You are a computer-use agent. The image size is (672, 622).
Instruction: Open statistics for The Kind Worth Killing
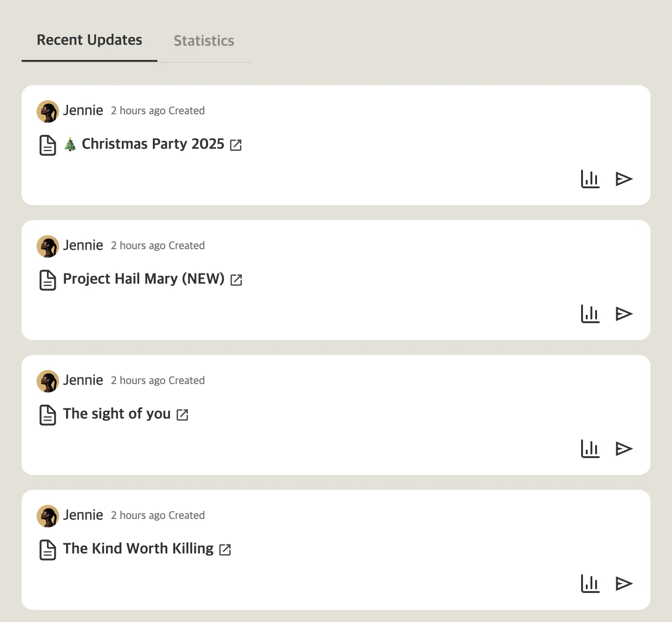pos(590,584)
